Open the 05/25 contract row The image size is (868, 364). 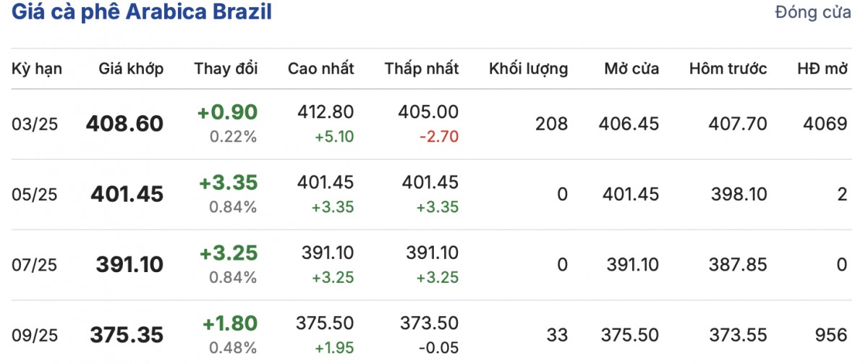(x=35, y=194)
